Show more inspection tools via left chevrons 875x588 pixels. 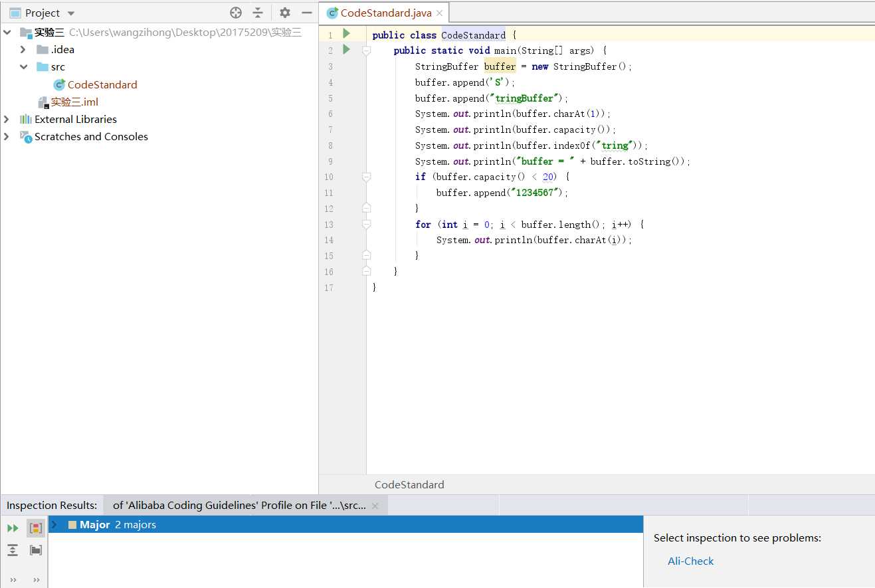[x=13, y=579]
